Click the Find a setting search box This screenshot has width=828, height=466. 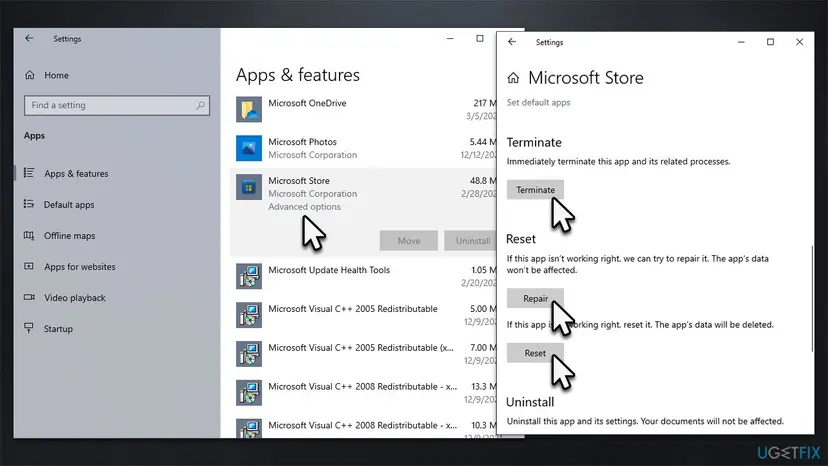(x=117, y=105)
